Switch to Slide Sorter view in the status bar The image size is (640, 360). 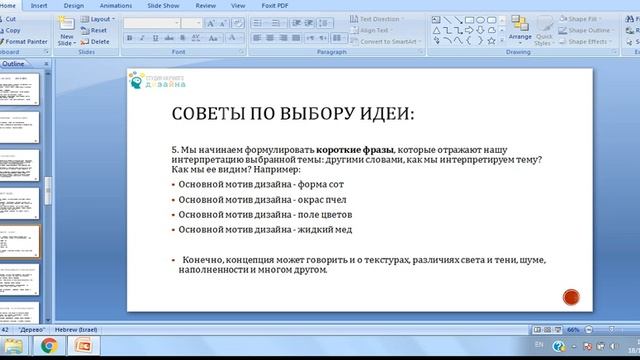tap(547, 330)
